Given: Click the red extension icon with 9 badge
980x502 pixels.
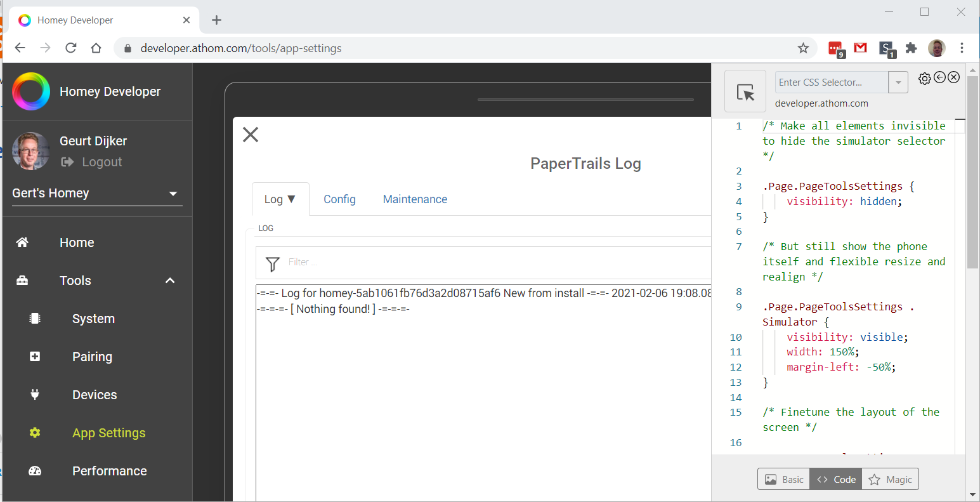Looking at the screenshot, I should click(x=836, y=49).
